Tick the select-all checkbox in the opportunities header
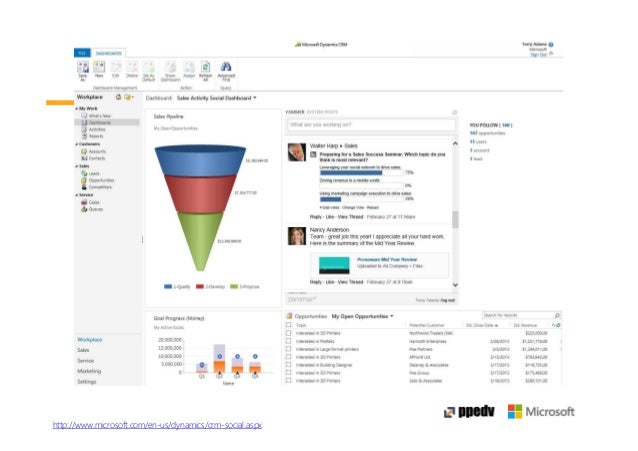This screenshot has width=638, height=451. [288, 325]
